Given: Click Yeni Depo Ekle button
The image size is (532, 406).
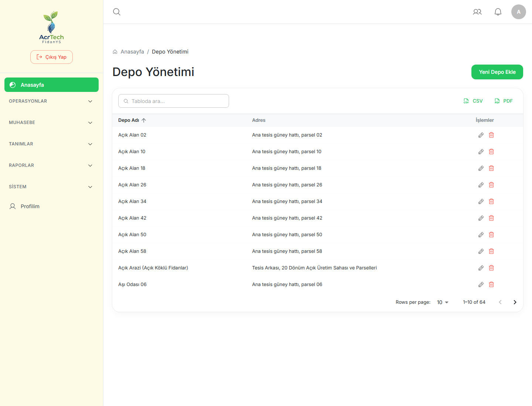Looking at the screenshot, I should (x=497, y=72).
